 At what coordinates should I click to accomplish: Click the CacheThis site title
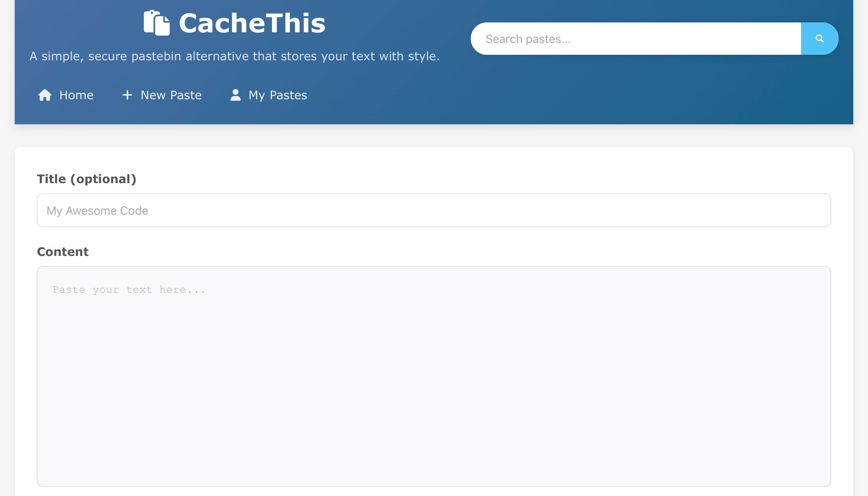[x=252, y=23]
